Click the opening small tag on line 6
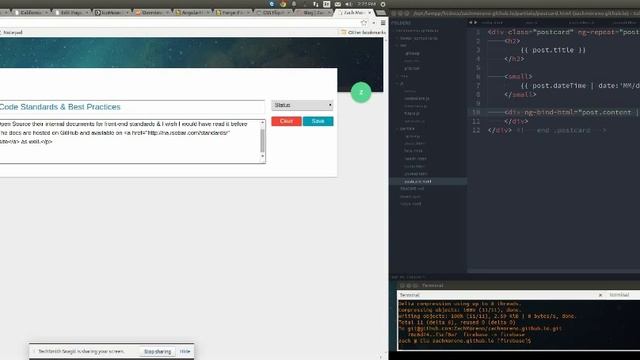640x360 pixels. click(518, 77)
